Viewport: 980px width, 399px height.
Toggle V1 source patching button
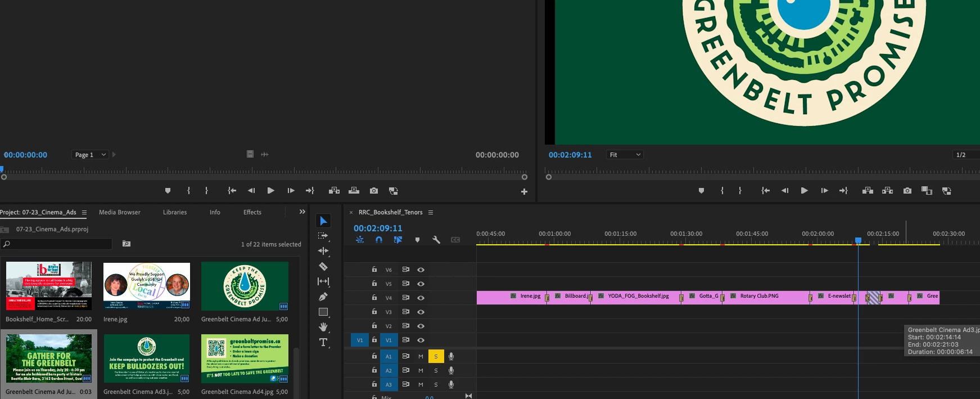coord(360,340)
